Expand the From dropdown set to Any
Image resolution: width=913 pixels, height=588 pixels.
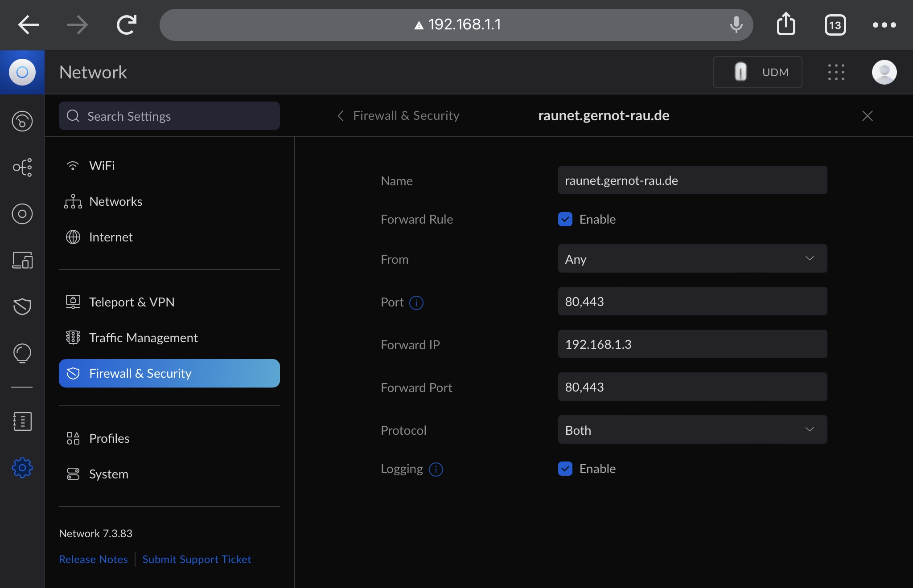pos(692,259)
